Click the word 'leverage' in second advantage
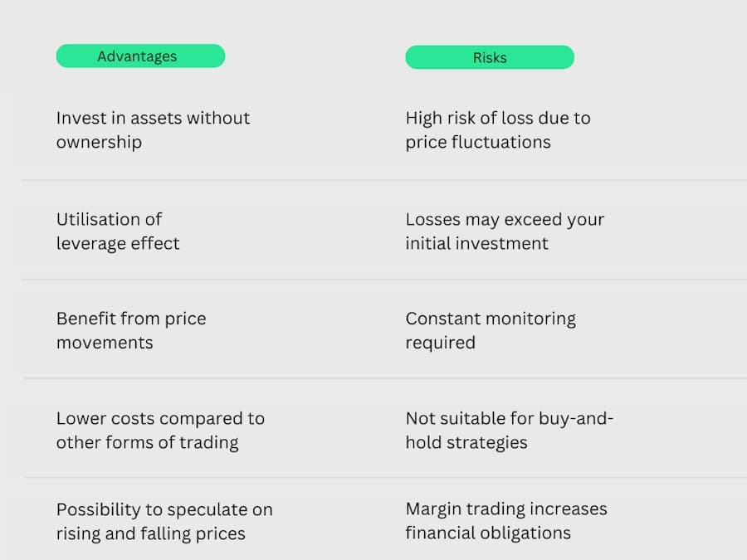This screenshot has height=560, width=747. (90, 243)
